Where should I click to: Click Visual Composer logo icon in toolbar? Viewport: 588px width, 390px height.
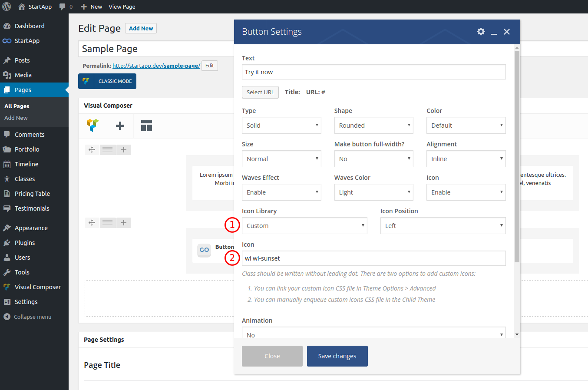click(x=93, y=126)
